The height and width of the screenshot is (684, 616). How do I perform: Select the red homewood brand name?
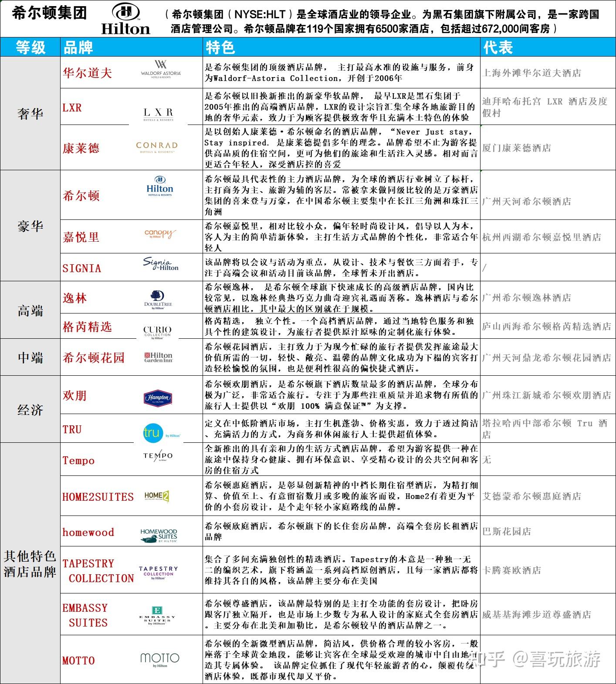coord(88,532)
